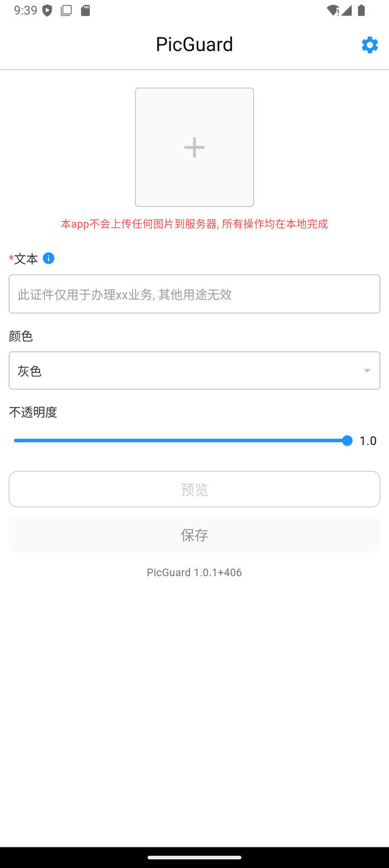389x868 pixels.
Task: Open the settings gear icon
Action: [x=369, y=45]
